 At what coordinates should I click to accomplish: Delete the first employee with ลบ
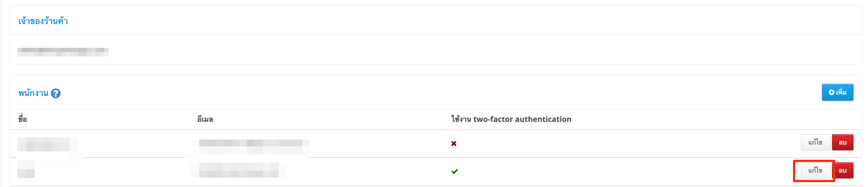[x=842, y=142]
